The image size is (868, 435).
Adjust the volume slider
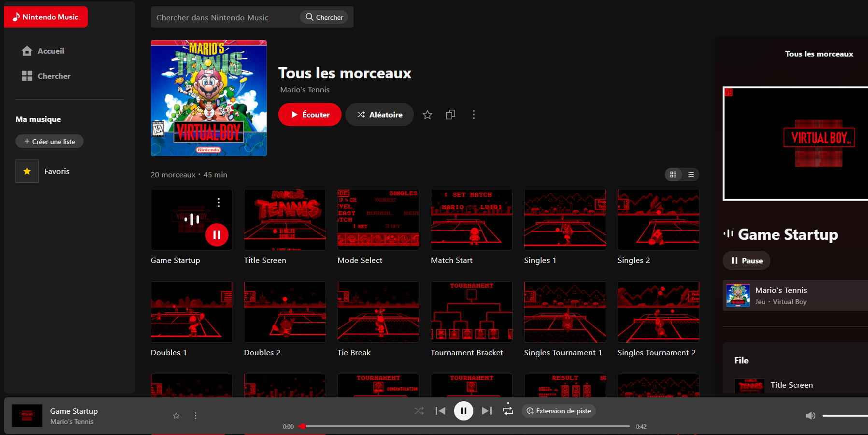click(x=845, y=416)
